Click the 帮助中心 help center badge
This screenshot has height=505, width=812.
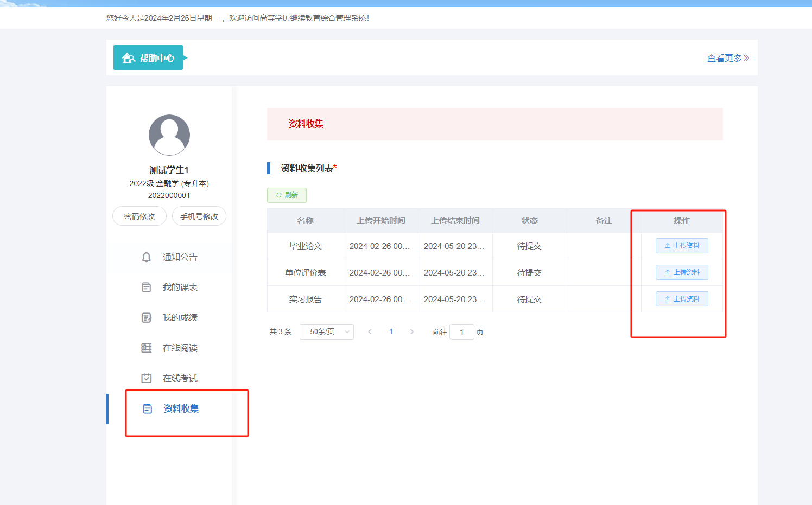click(148, 58)
